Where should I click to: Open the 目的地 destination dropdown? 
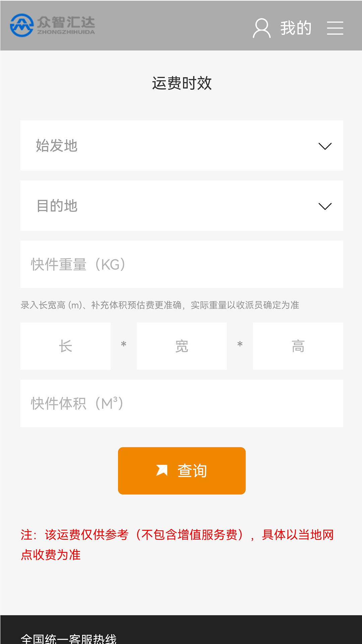click(x=168, y=206)
